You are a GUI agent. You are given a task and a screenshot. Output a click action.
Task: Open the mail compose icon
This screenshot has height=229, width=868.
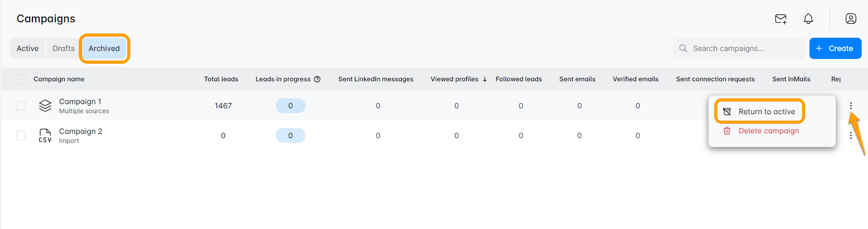tap(781, 19)
